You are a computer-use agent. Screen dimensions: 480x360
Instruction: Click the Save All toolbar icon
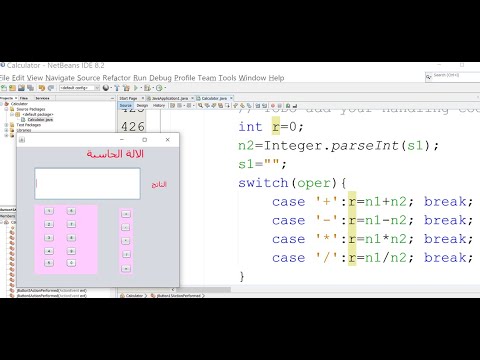[30, 88]
